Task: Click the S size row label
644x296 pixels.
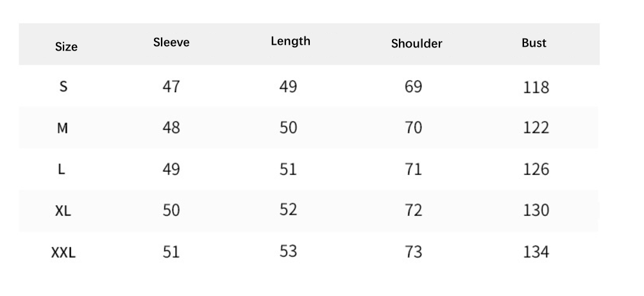Action: point(63,86)
